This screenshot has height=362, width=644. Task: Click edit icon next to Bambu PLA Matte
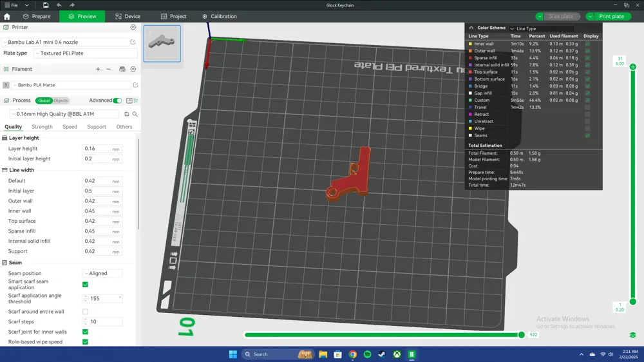point(135,85)
